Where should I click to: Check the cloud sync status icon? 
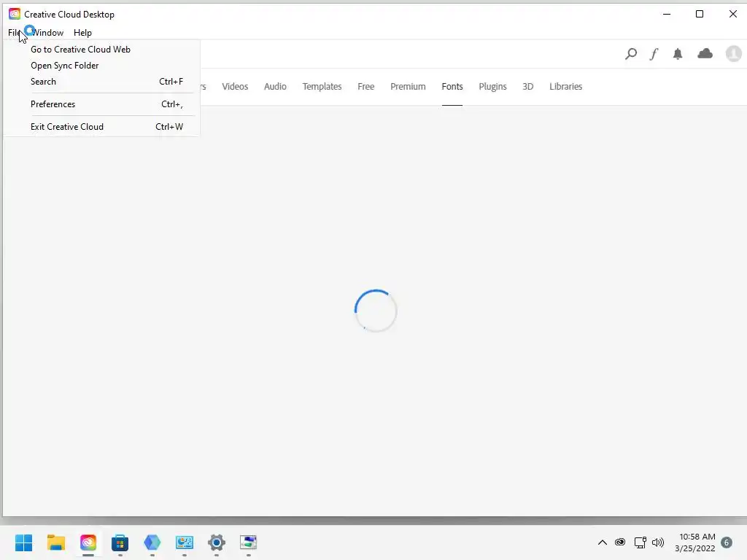tap(705, 53)
